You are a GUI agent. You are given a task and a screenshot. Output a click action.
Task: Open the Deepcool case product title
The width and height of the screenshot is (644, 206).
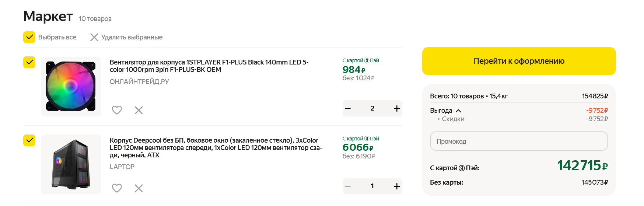tap(216, 148)
